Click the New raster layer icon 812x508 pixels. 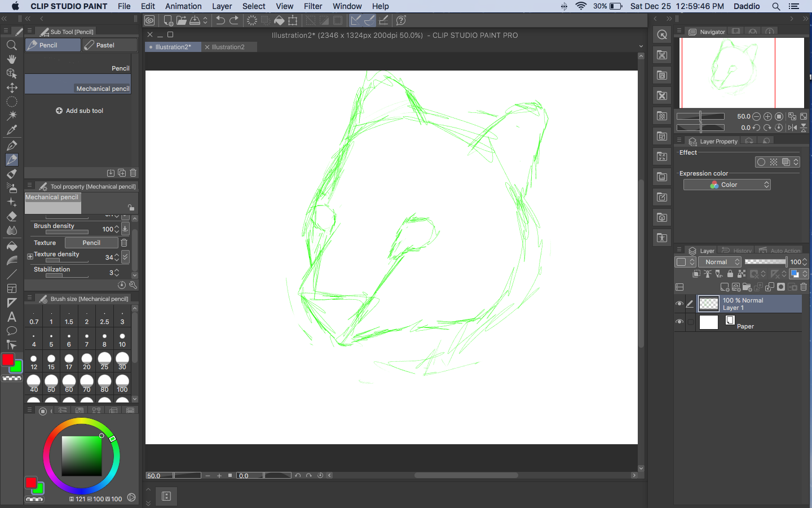[725, 287]
